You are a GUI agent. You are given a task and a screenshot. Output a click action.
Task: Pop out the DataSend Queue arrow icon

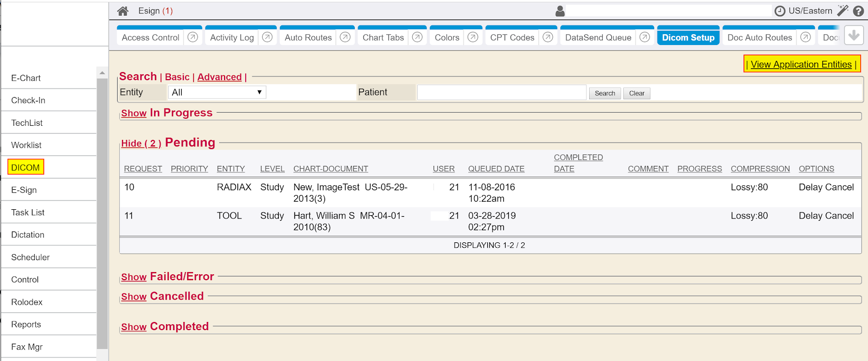point(644,37)
